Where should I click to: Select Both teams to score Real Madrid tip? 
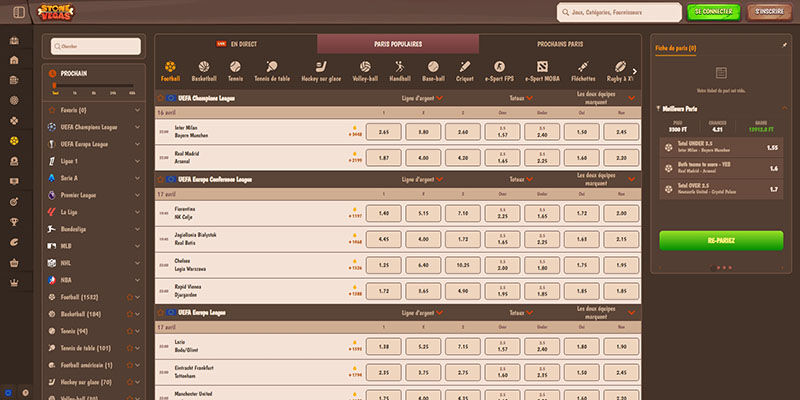coord(721,168)
